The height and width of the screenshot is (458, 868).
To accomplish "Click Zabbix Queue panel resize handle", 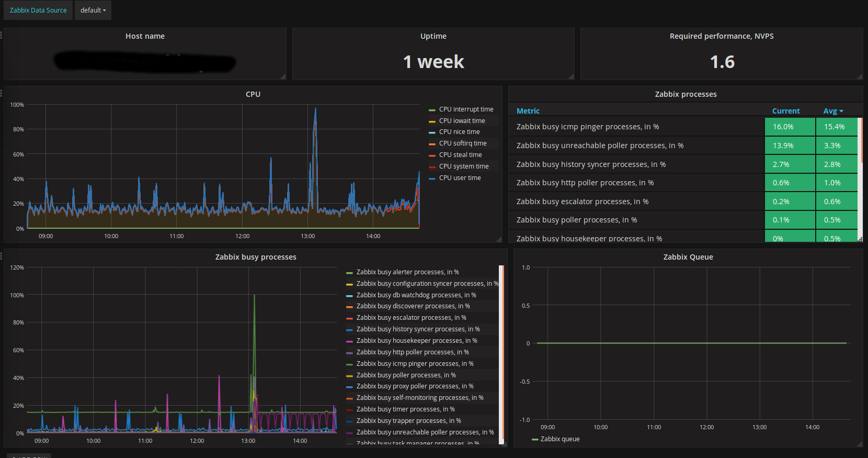I will (x=860, y=444).
